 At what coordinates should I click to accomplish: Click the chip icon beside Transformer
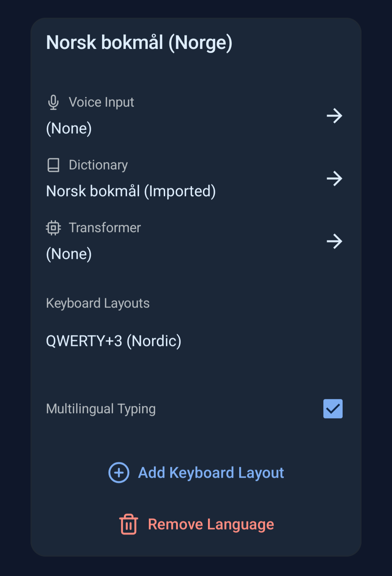coord(53,228)
